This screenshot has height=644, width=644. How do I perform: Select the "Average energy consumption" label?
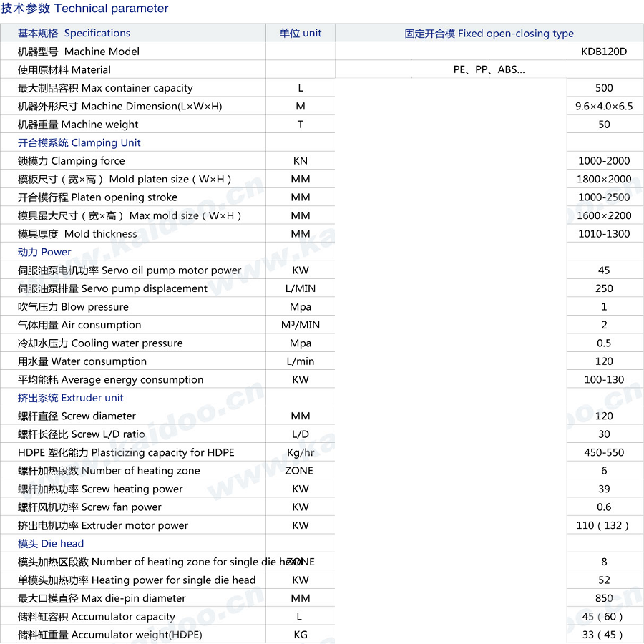(132, 380)
